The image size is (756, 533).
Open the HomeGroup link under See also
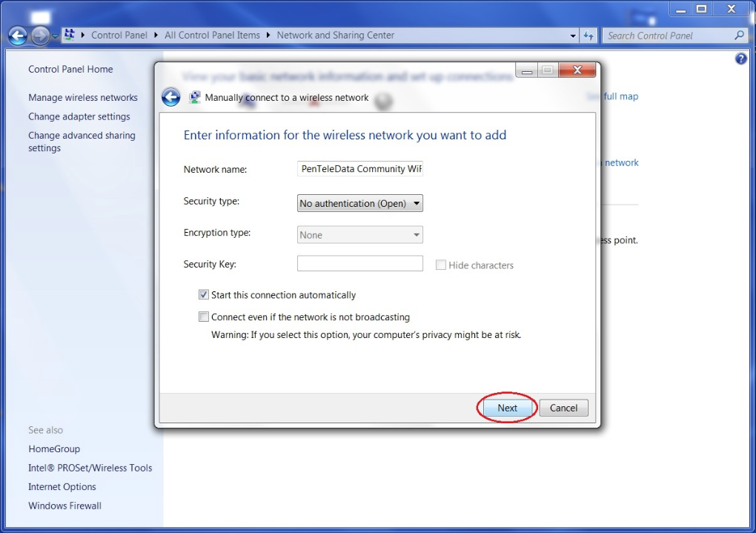coord(54,448)
